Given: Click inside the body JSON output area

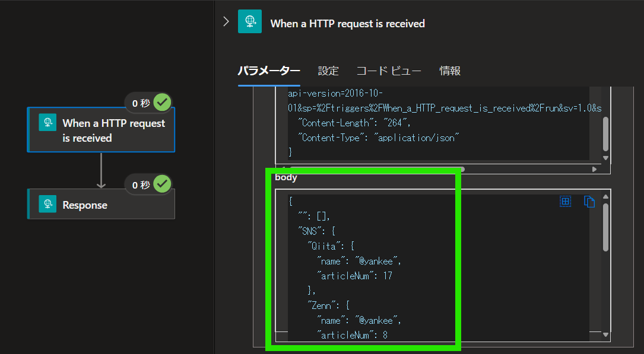Looking at the screenshot, I should (386, 267).
